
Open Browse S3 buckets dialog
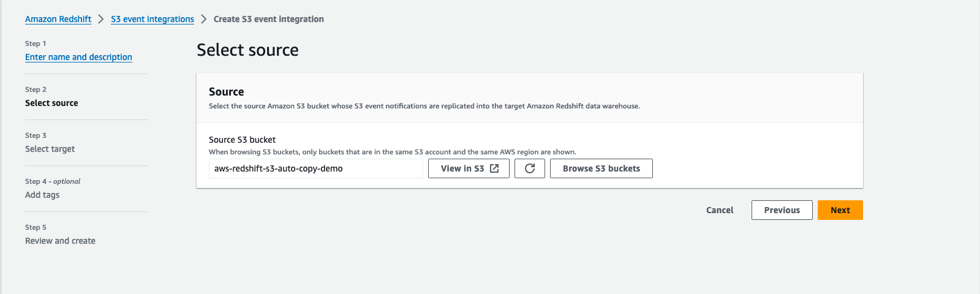601,168
